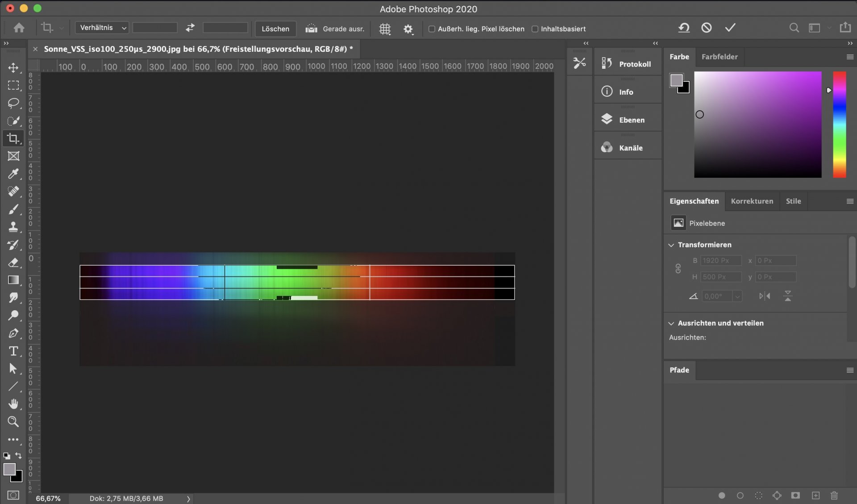Viewport: 857px width, 504px height.
Task: Collapse the right panels to icons
Action: (850, 43)
